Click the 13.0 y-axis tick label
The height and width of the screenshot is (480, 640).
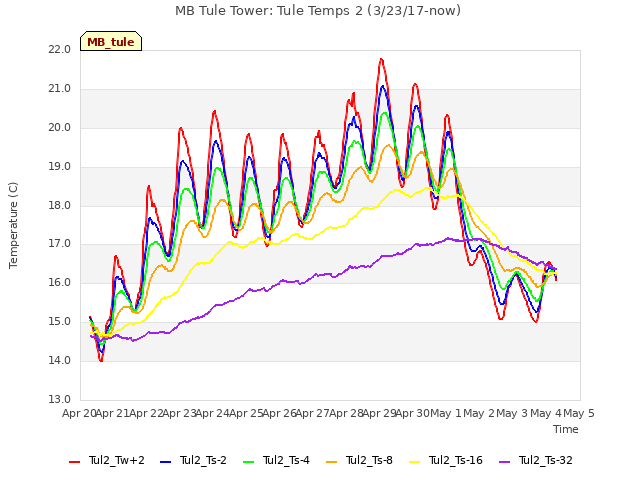point(59,399)
